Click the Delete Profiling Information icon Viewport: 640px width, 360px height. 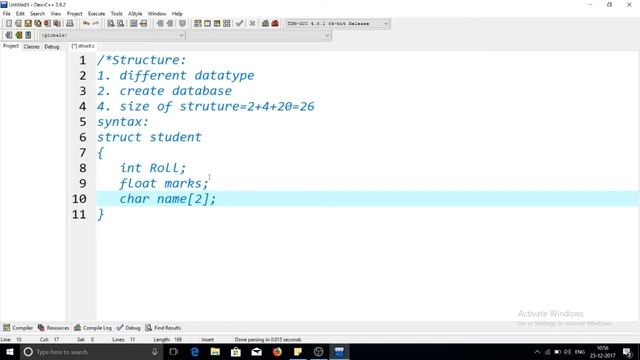(275, 24)
